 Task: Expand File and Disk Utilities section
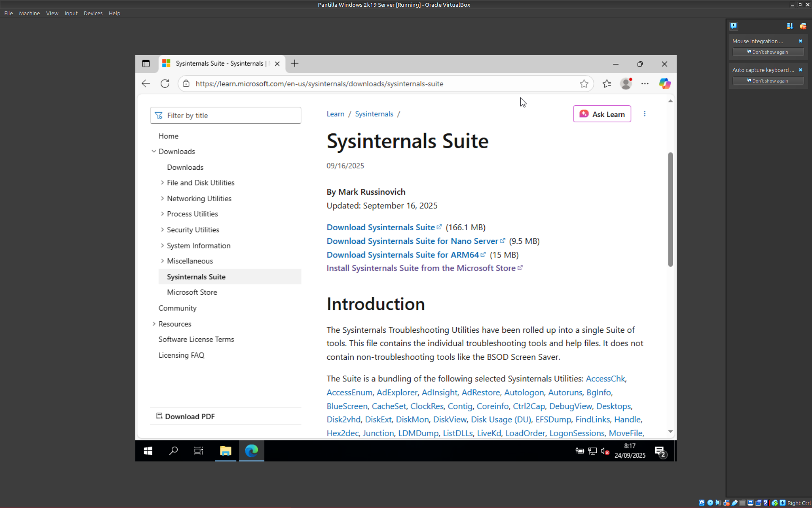tap(162, 182)
